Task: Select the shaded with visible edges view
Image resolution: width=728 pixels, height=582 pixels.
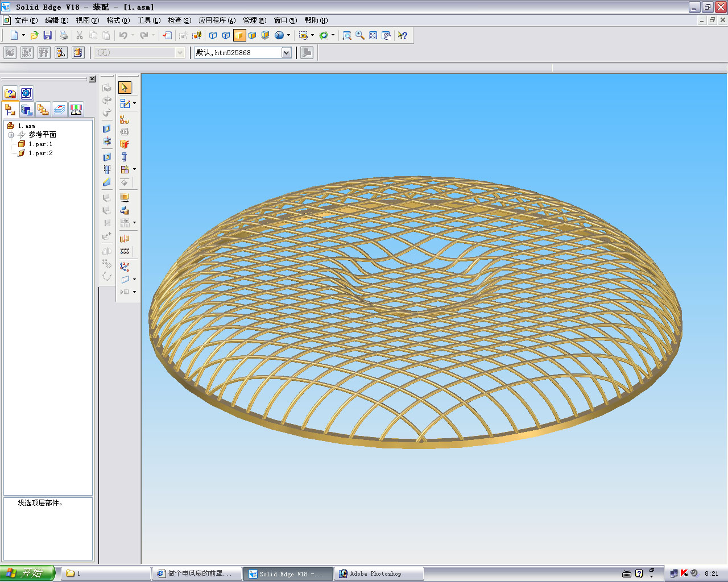Action: (253, 35)
